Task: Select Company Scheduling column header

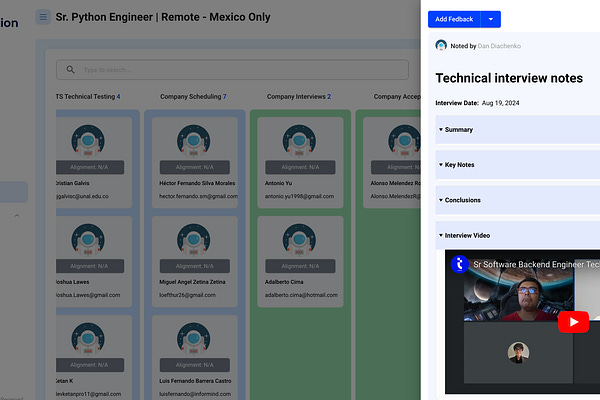Action: coord(193,96)
